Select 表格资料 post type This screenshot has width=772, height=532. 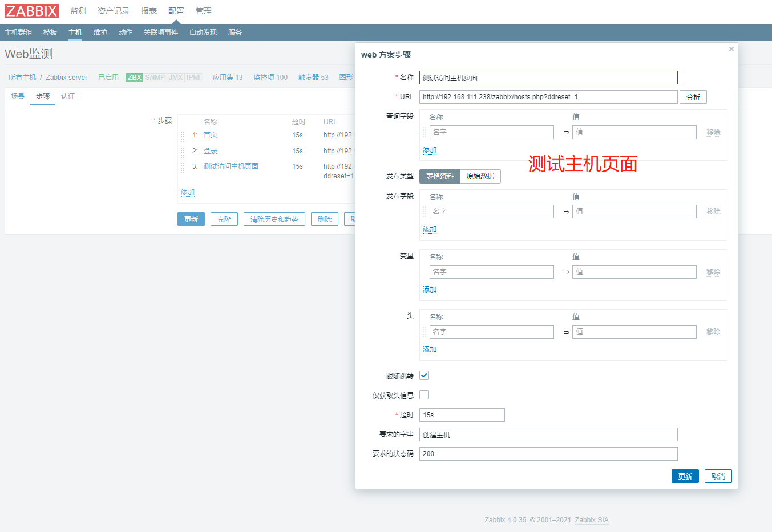pyautogui.click(x=440, y=176)
